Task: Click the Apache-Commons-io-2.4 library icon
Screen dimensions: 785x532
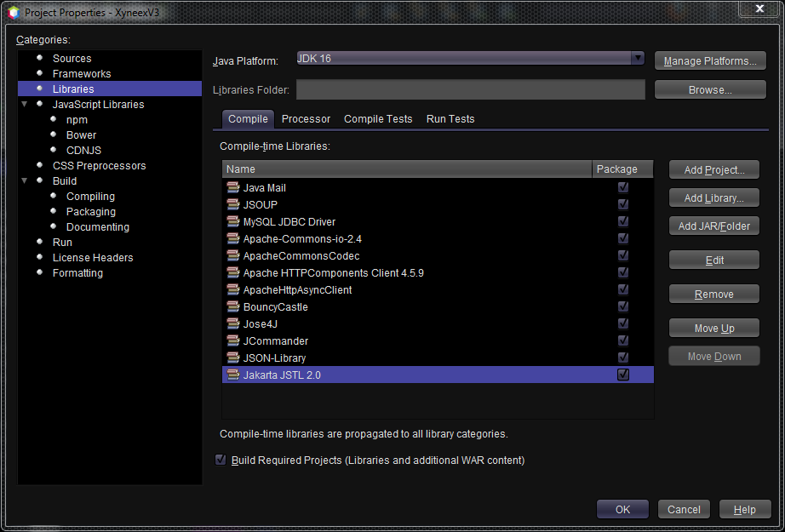Action: click(232, 238)
